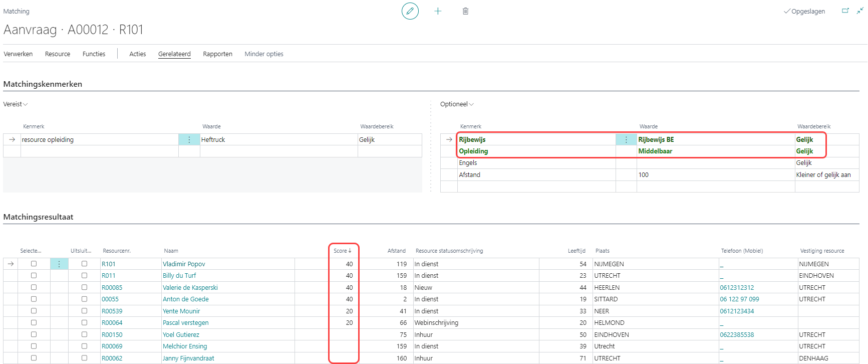Screen dimensions: 868x364
Task: Open three-dot menu for Rijbewijs row
Action: coord(626,140)
